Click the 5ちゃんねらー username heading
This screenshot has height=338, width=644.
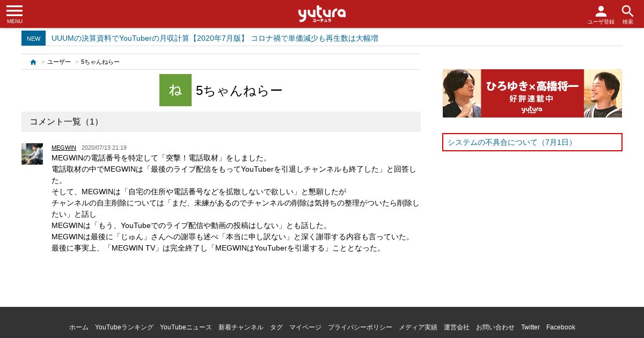tap(239, 91)
